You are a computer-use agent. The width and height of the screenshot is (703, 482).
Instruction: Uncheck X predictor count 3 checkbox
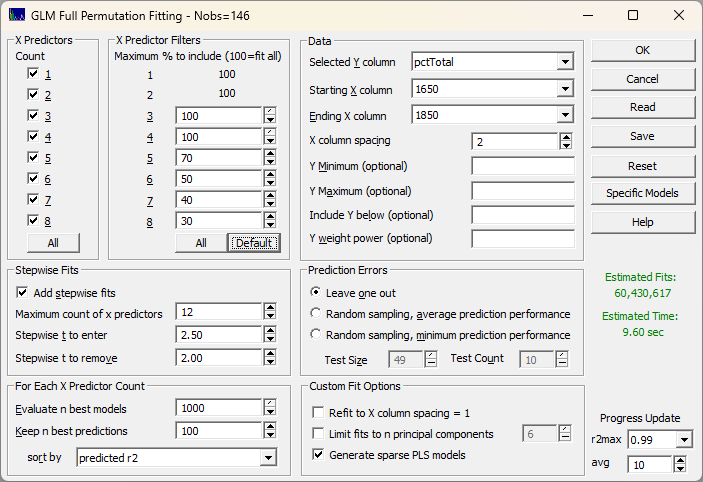point(34,115)
